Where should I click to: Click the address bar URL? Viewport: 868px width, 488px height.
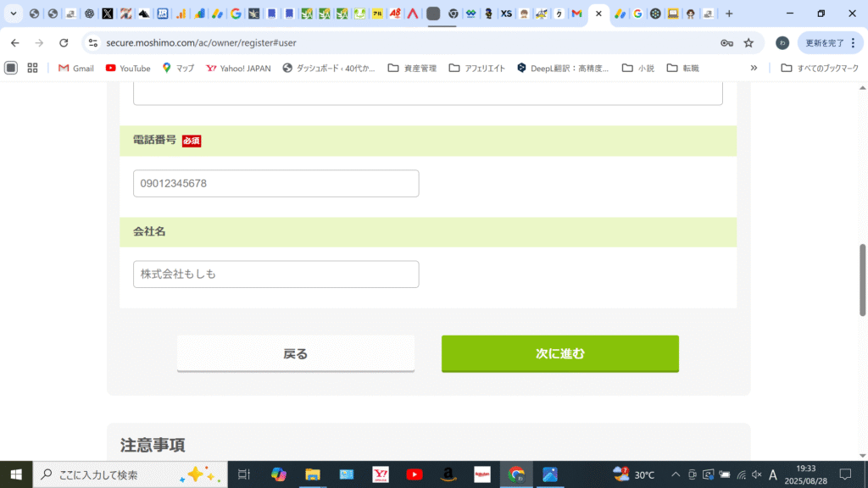tap(201, 42)
